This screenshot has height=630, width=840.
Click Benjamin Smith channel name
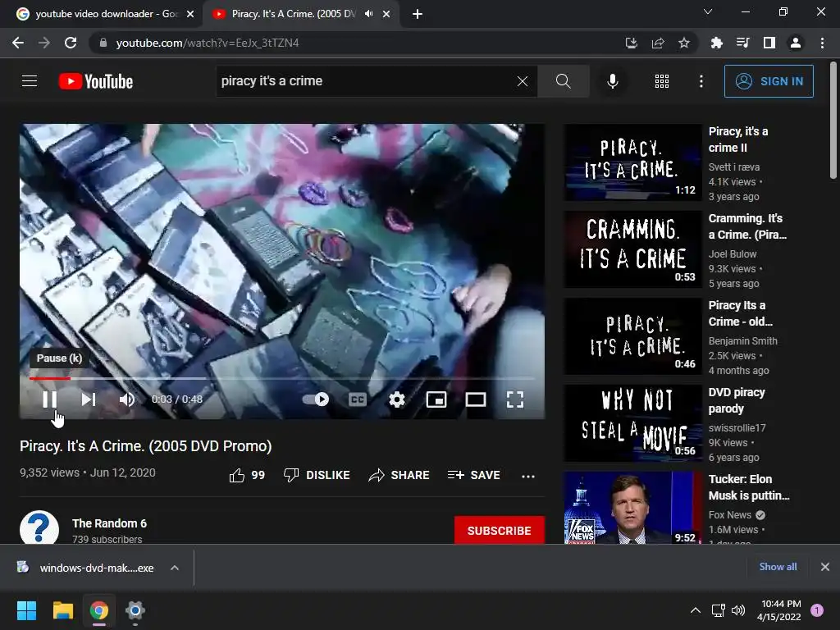click(x=742, y=340)
